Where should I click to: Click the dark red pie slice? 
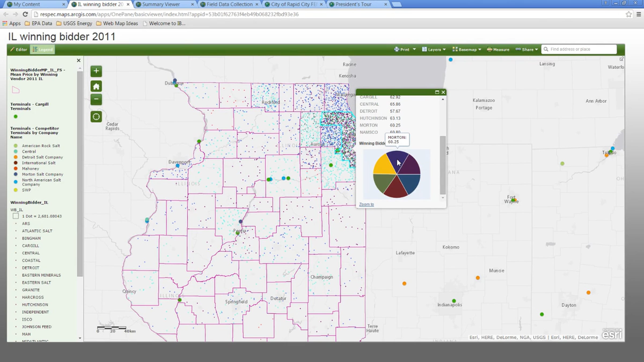pyautogui.click(x=396, y=188)
